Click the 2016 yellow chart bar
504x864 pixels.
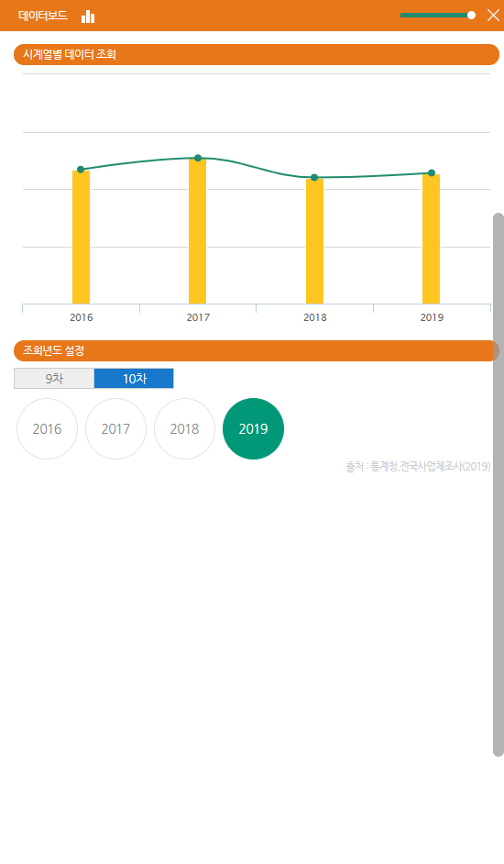[81, 237]
